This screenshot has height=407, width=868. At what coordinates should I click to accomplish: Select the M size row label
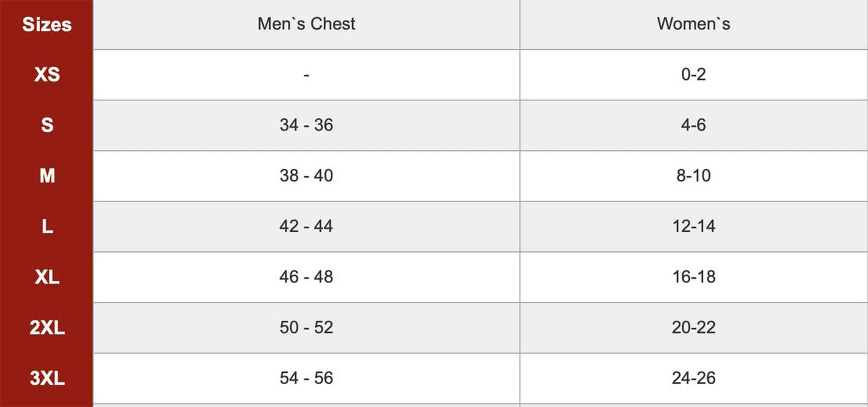47,176
